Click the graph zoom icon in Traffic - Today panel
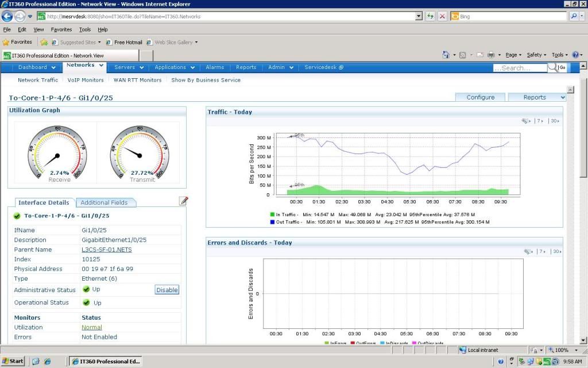Image resolution: width=588 pixels, height=368 pixels. (526, 121)
